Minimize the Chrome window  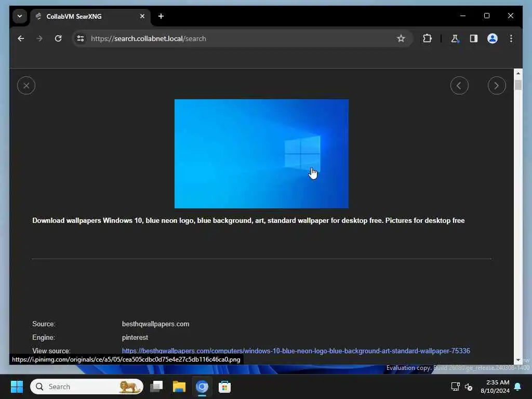[463, 16]
